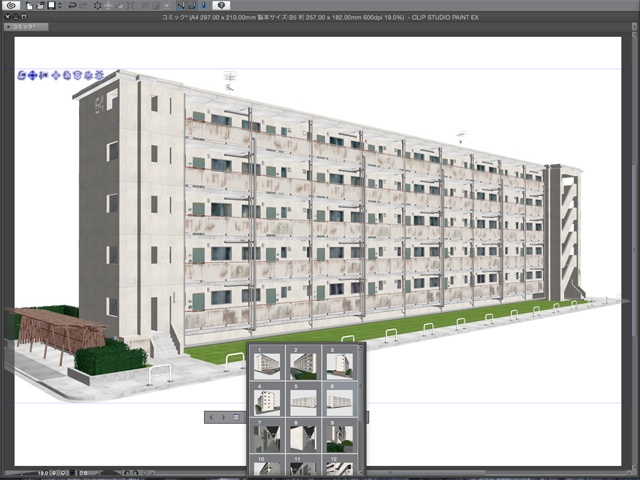Select the seventh 3D object rotate icon
This screenshot has height=480, width=640.
(88, 75)
